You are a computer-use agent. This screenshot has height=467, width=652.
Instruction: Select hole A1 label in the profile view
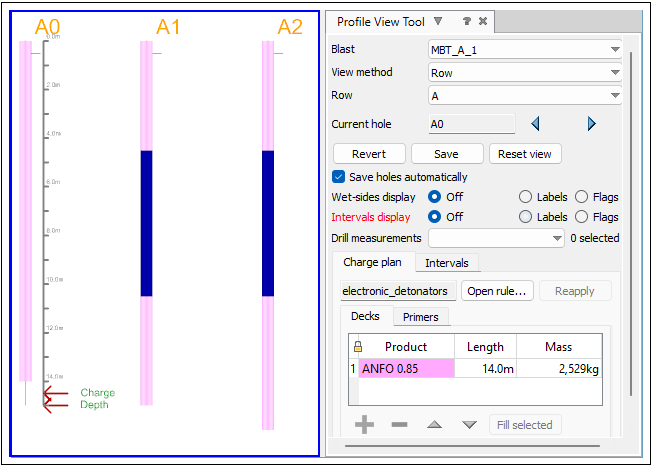click(x=168, y=27)
